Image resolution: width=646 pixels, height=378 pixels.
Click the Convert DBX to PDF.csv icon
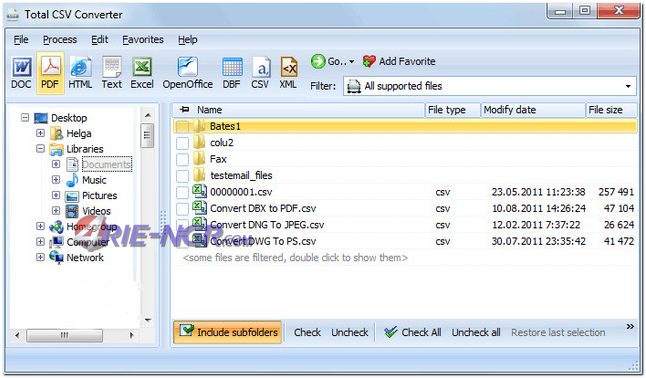(199, 208)
